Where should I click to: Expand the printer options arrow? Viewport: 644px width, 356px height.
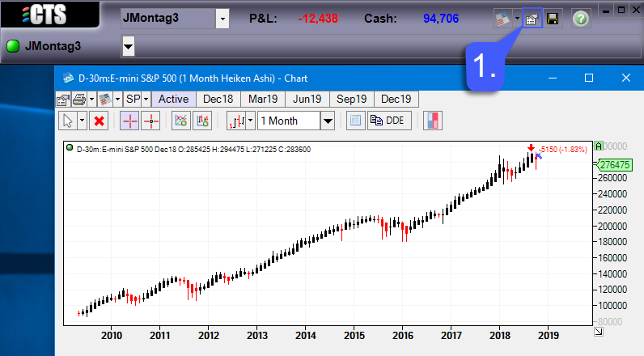91,100
